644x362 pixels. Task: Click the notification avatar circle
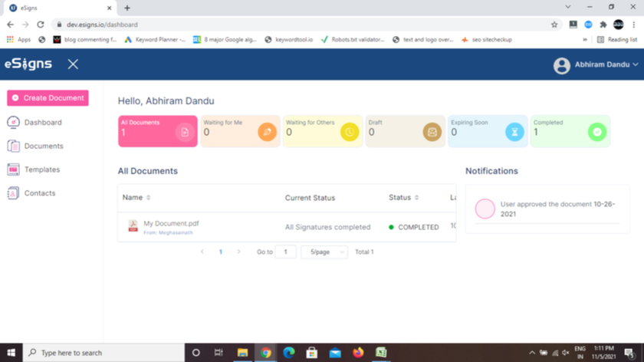coord(485,209)
